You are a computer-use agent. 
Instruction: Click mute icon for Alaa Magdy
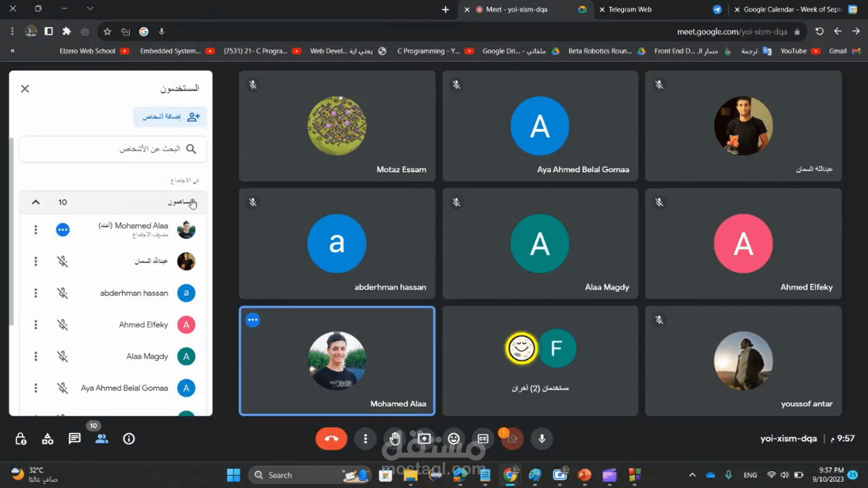62,356
